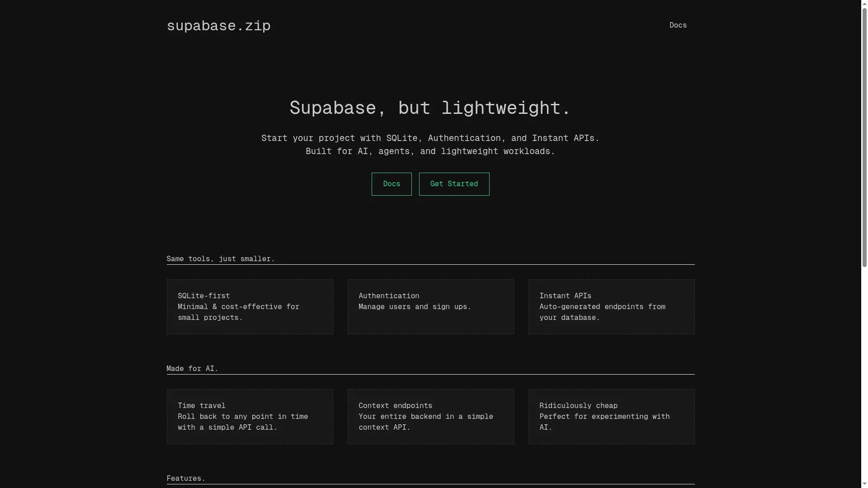This screenshot has height=488, width=868.
Task: Click the Get Started button
Action: coord(454,184)
